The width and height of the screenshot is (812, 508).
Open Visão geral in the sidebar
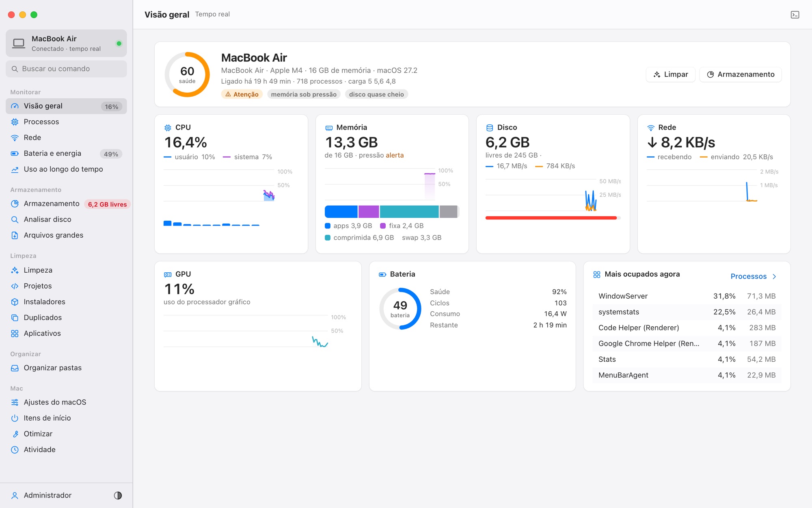coord(66,106)
